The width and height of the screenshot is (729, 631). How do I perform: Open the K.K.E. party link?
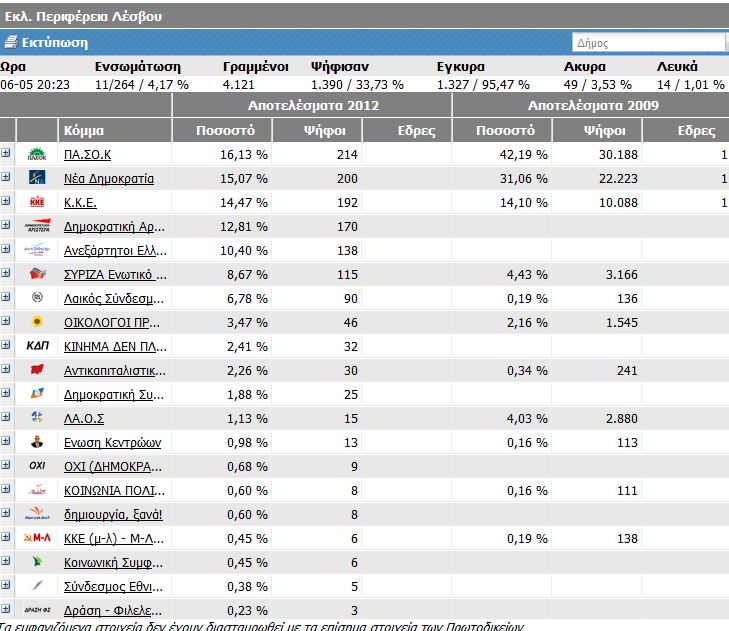pos(80,203)
